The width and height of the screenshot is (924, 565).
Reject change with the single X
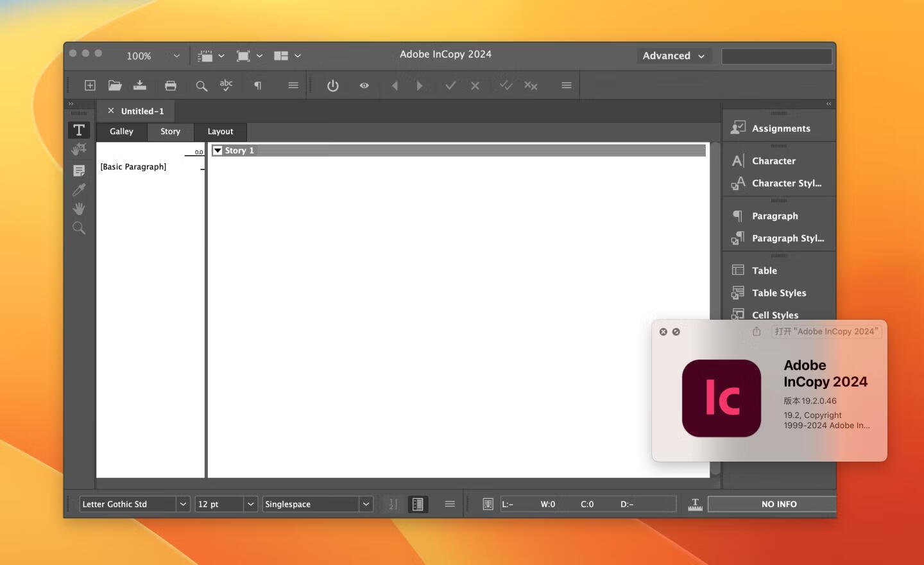click(x=475, y=85)
